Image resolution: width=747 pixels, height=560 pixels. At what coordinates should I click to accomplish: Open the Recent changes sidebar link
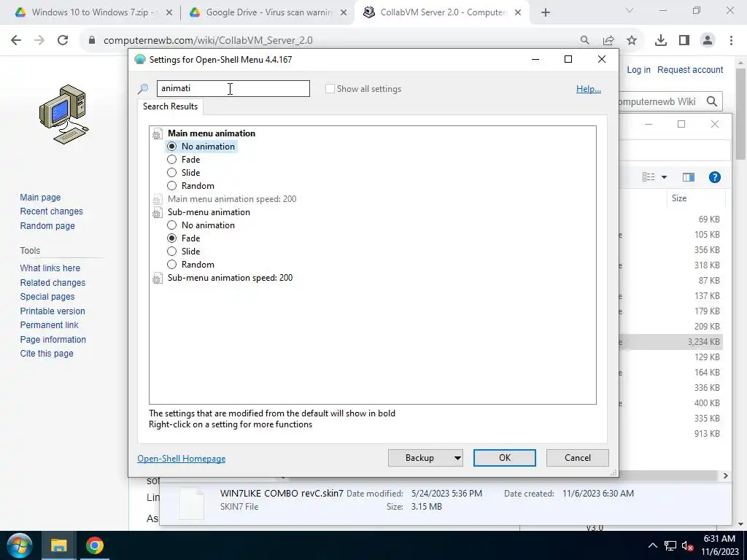point(52,211)
